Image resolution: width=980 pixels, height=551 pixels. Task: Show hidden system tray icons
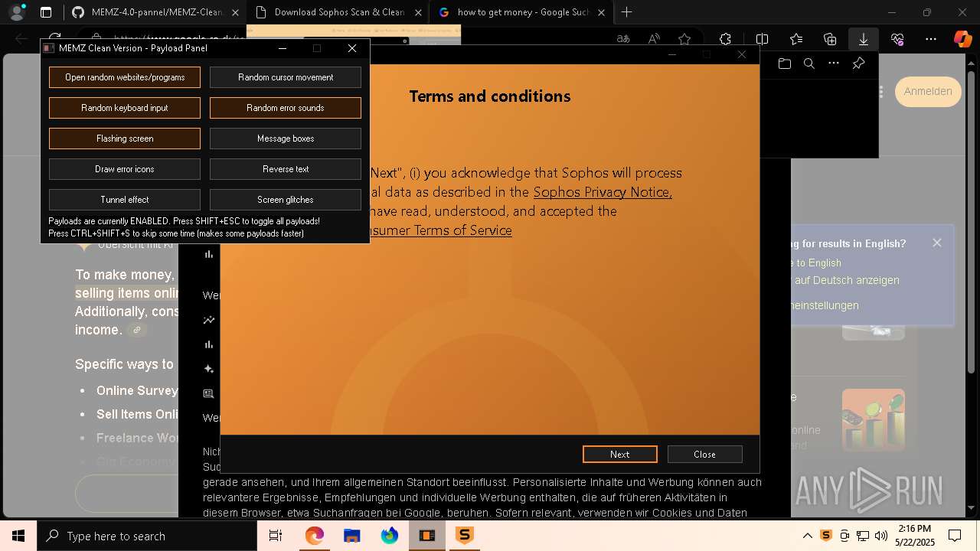(x=807, y=536)
